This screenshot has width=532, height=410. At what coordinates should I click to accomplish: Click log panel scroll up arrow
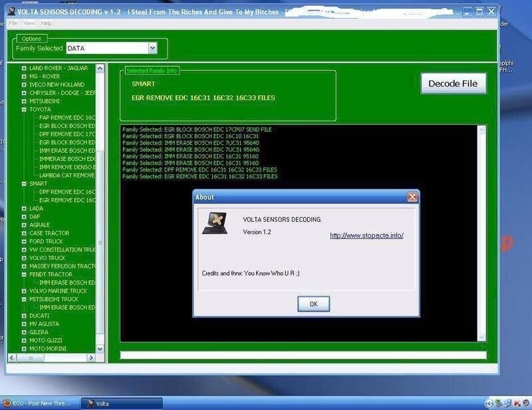481,130
